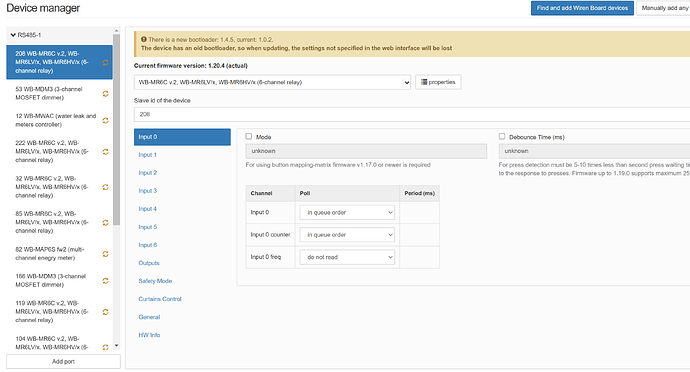Open the HW Info tab
The image size is (690, 372).
[x=149, y=335]
